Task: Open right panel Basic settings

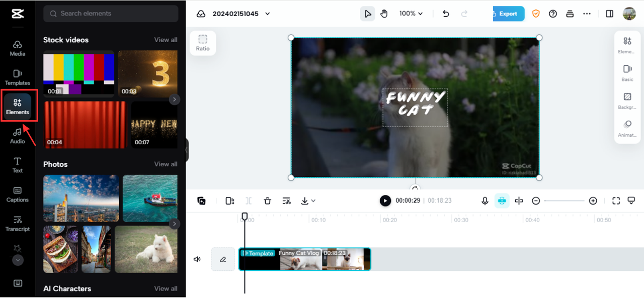Action: point(627,73)
